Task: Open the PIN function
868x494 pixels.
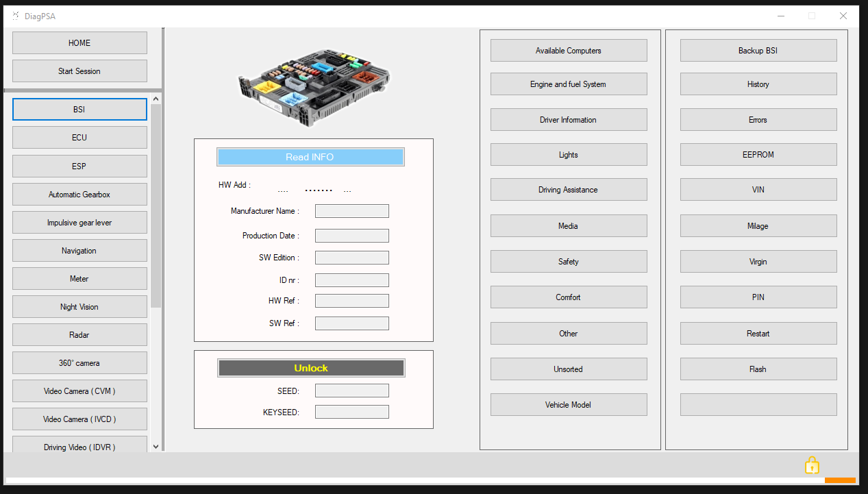Action: (x=758, y=297)
